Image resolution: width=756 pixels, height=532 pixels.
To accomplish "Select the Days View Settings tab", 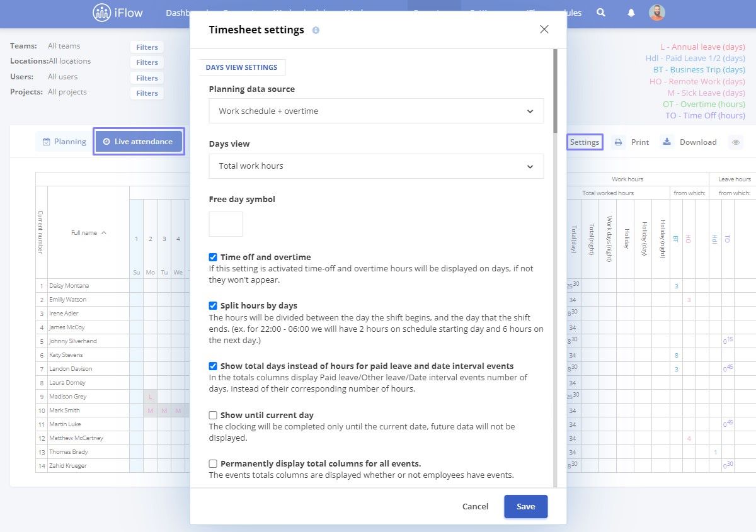I will tap(241, 67).
